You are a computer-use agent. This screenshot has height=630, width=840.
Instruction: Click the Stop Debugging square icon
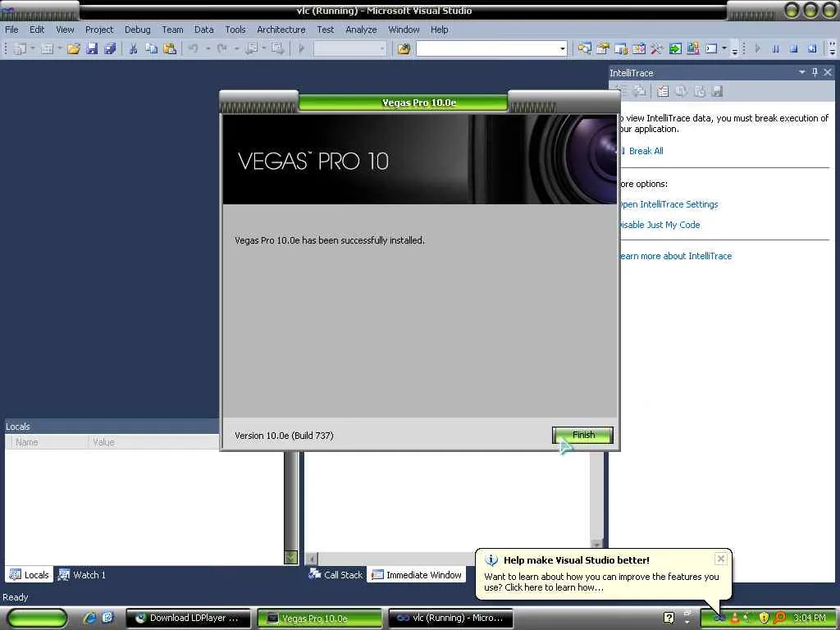tap(794, 48)
